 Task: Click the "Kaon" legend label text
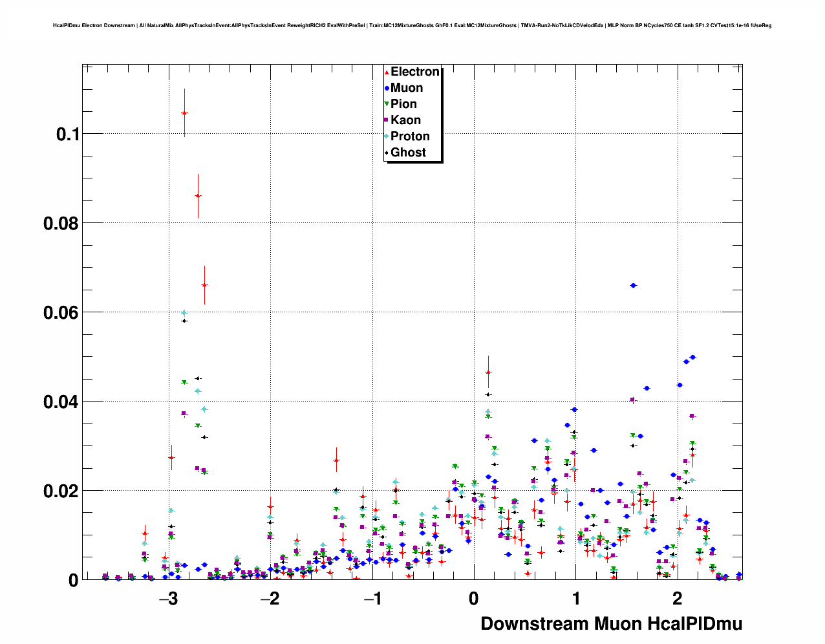pyautogui.click(x=405, y=120)
